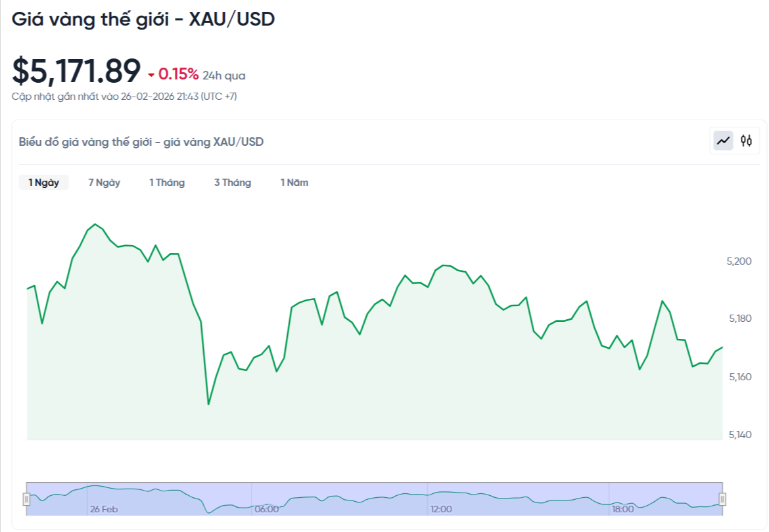This screenshot has width=769, height=532.
Task: Click the left handle of range slider
Action: pyautogui.click(x=26, y=497)
